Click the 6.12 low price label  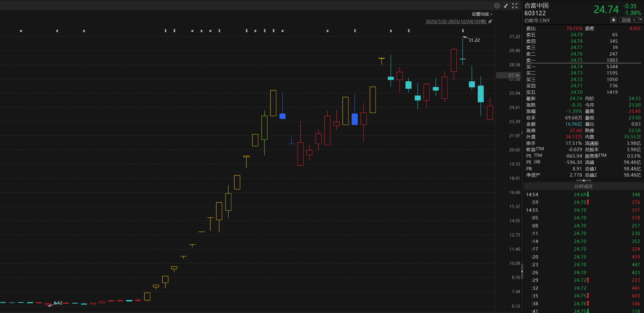(58, 303)
